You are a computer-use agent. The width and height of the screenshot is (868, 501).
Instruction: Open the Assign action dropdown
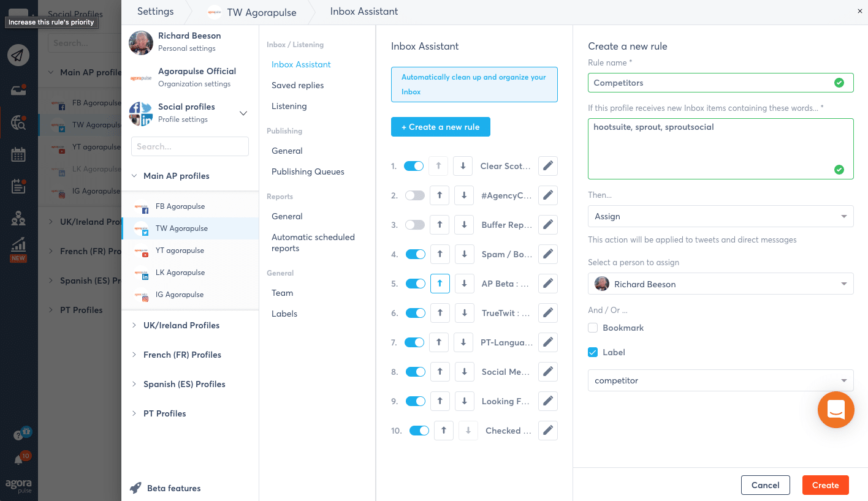coord(720,216)
